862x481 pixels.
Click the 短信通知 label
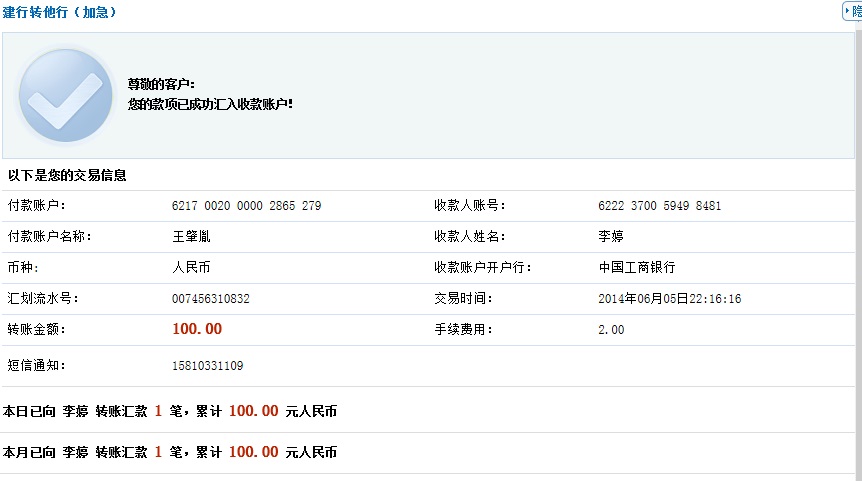(x=36, y=366)
